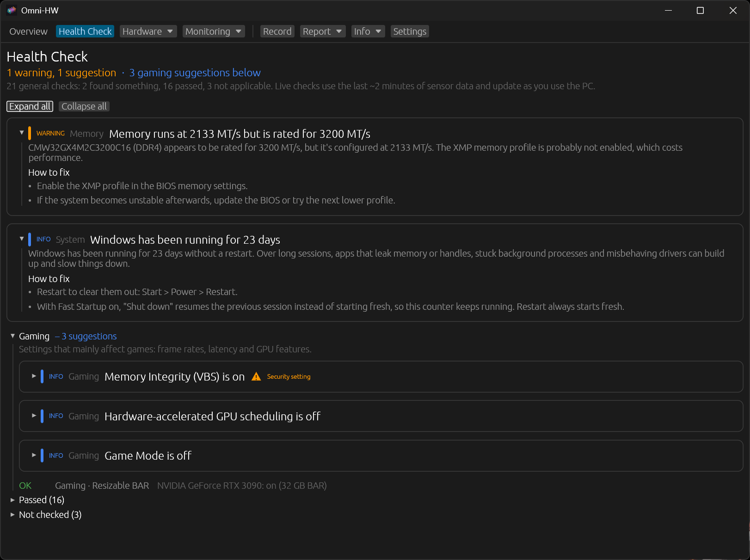Image resolution: width=750 pixels, height=560 pixels.
Task: Open the Overview tab
Action: [x=28, y=31]
